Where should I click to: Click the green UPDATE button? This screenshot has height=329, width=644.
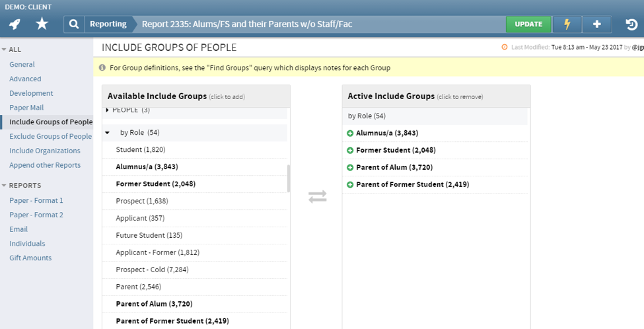528,24
